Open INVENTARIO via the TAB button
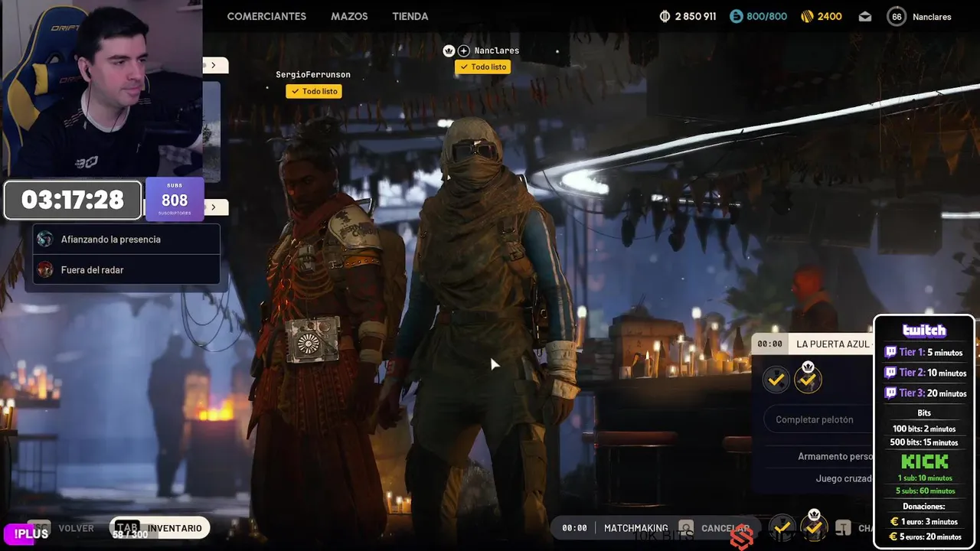 click(160, 528)
